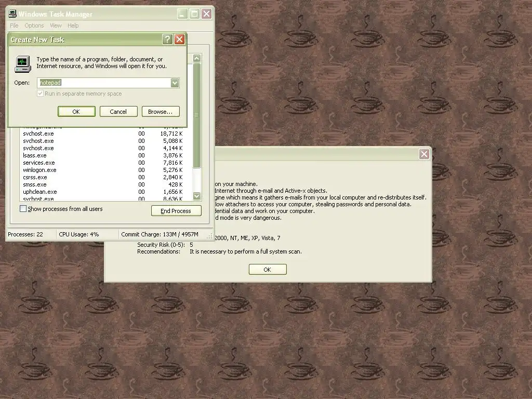Click the process list scrollbar up arrow
Screen dimensions: 532x399
pos(196,58)
